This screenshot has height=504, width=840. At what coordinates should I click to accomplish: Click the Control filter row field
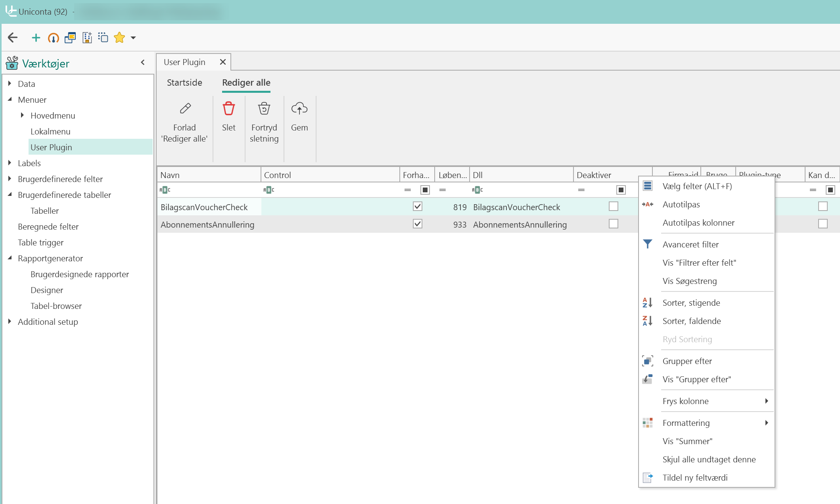tap(330, 190)
